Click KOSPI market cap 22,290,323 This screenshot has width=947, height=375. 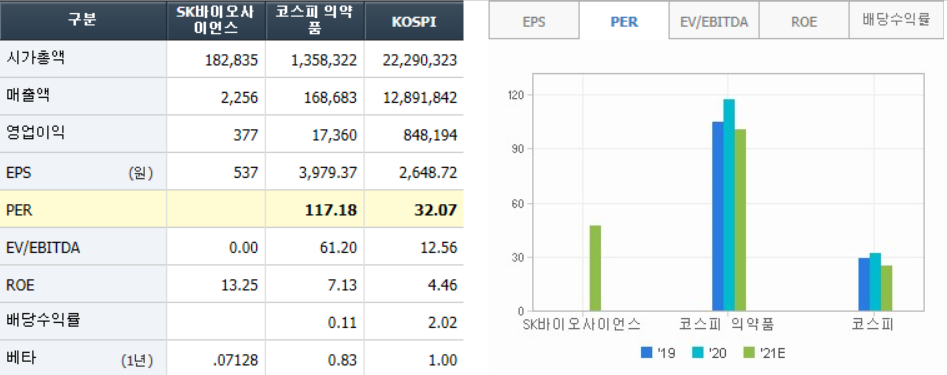point(420,60)
